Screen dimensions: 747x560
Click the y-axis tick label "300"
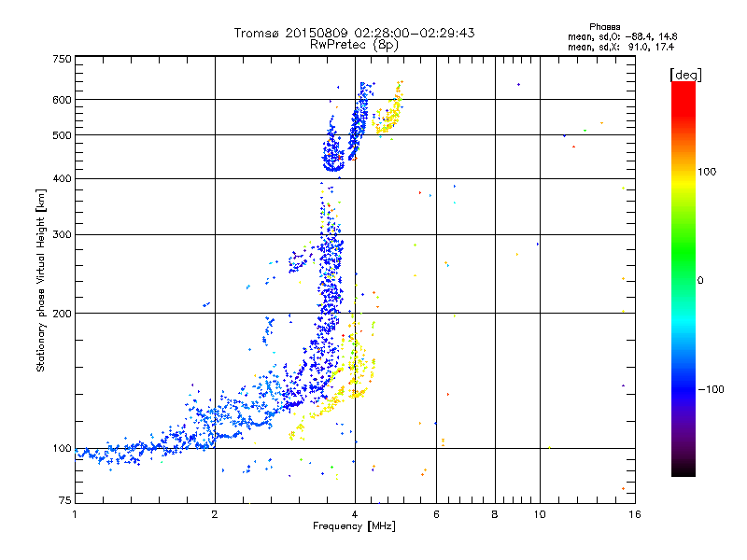[x=62, y=235]
